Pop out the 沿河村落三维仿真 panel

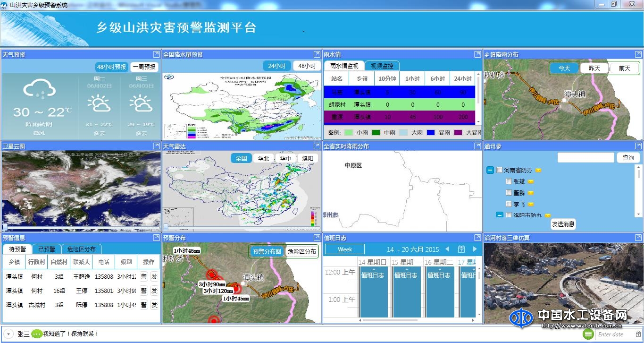pos(638,238)
